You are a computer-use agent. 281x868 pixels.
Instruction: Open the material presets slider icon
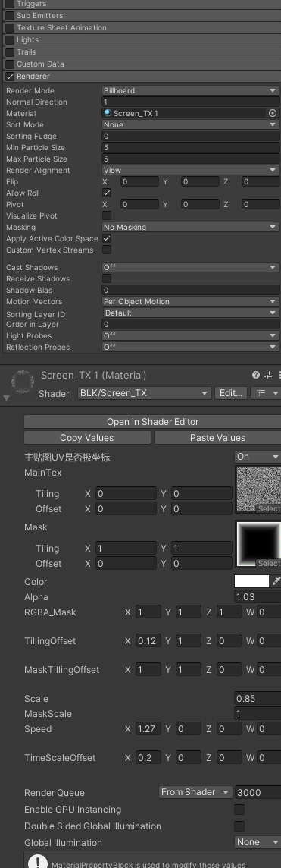[268, 375]
